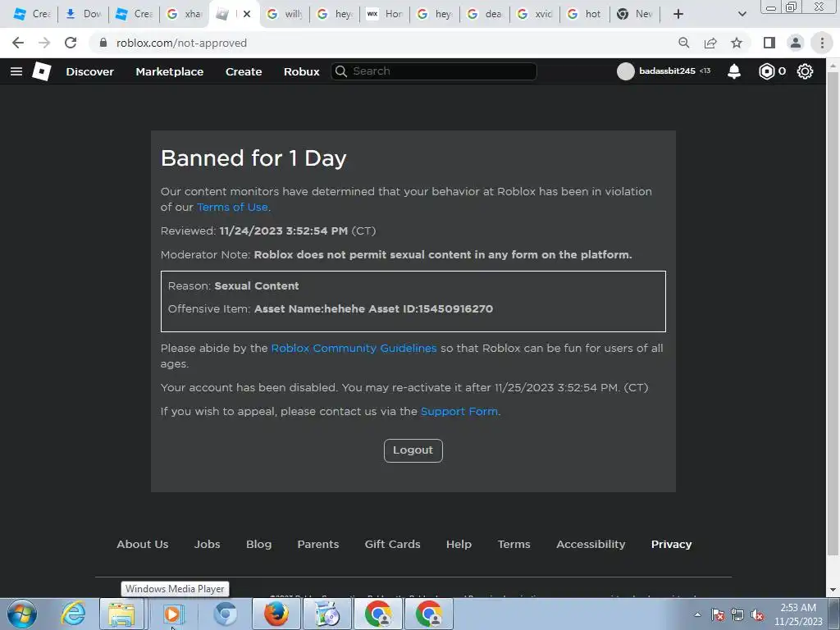Screen dimensions: 840x630
Task: Click the taskbar clock showing 2:53 AM
Action: (x=798, y=614)
